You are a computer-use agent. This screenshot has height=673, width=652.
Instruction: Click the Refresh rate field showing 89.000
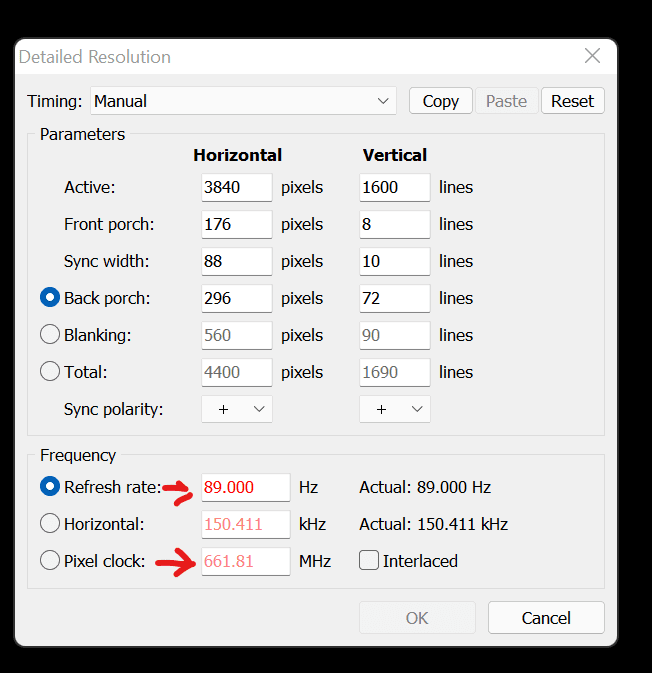[x=246, y=488]
